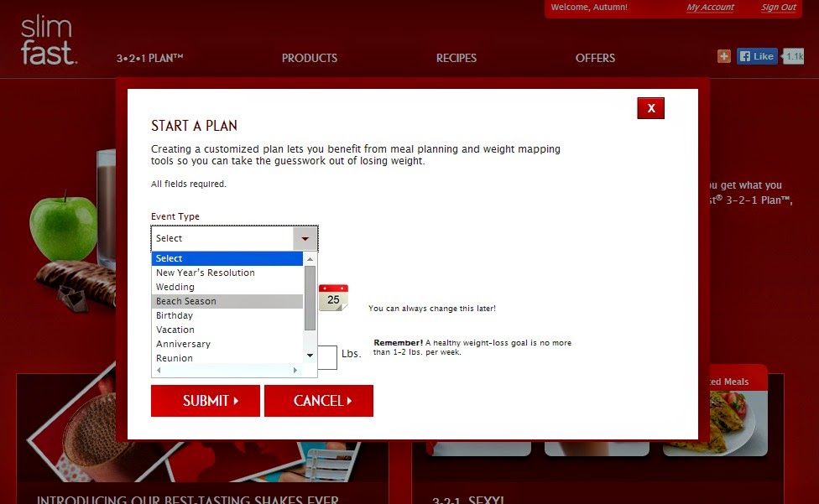Choose Wedding event type

[x=227, y=287]
